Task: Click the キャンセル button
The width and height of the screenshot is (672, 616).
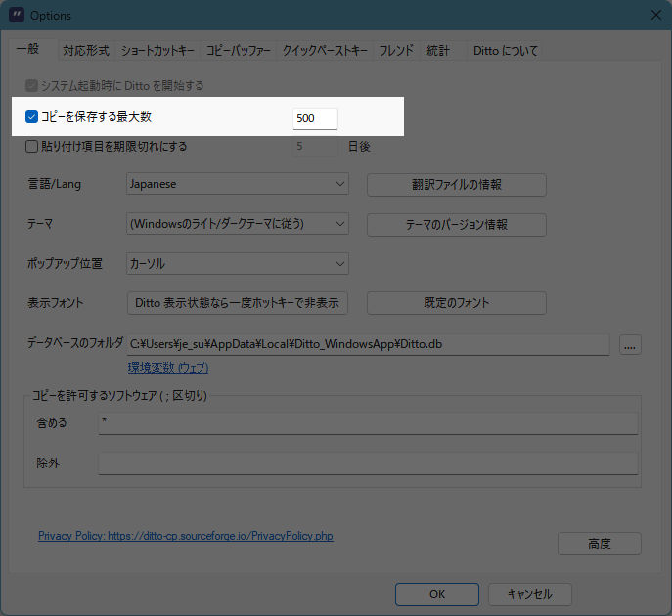Action: pos(530,594)
